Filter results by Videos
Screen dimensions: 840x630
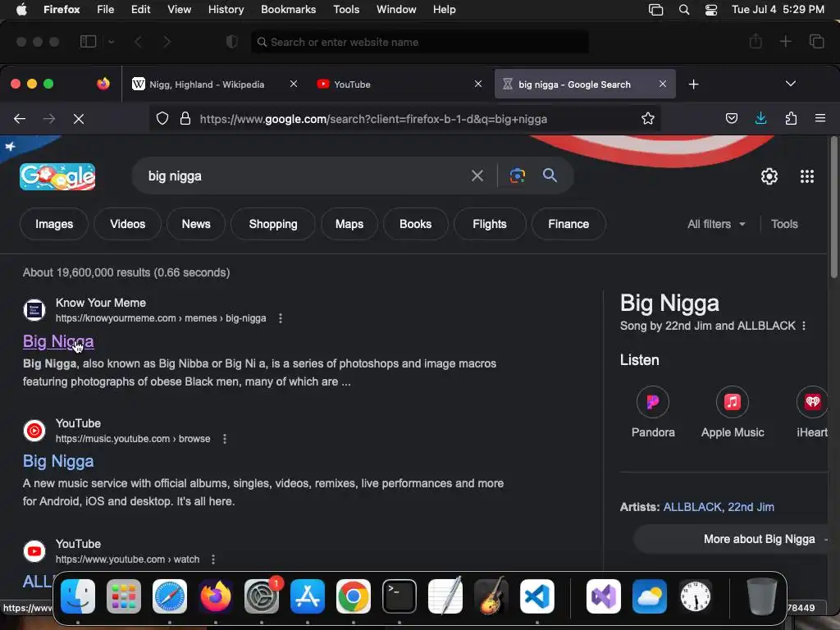(127, 224)
